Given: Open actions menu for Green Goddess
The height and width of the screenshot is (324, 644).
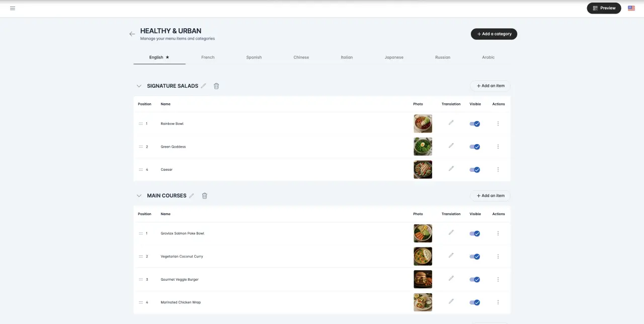Looking at the screenshot, I should [498, 147].
